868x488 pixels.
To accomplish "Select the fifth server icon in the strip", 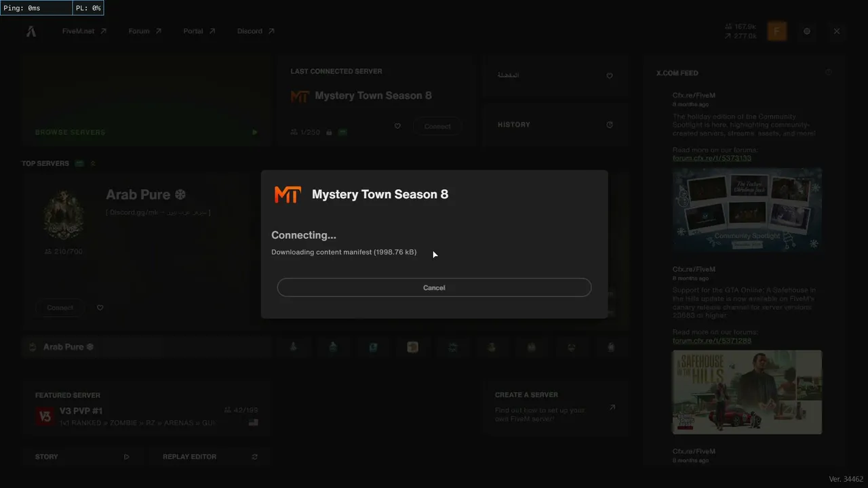I will [x=452, y=347].
